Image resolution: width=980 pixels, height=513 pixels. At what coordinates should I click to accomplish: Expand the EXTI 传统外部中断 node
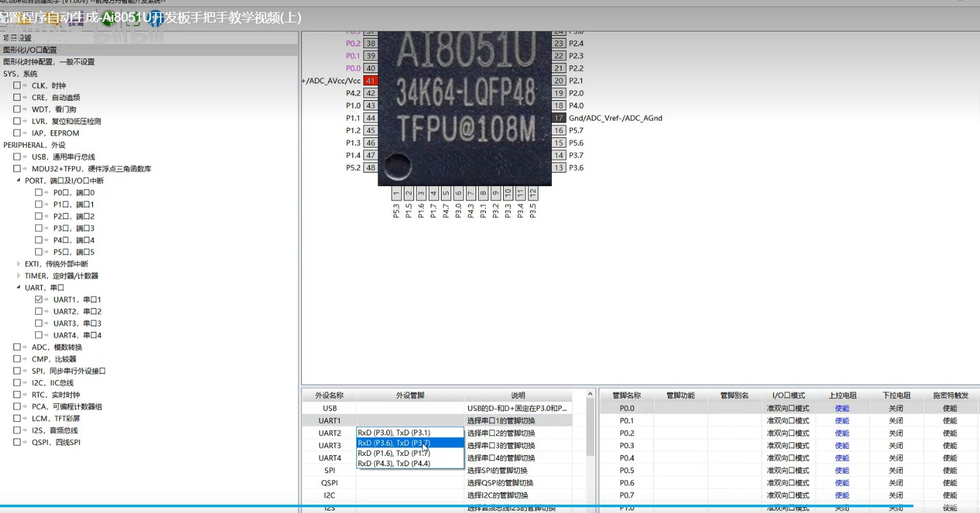[19, 264]
